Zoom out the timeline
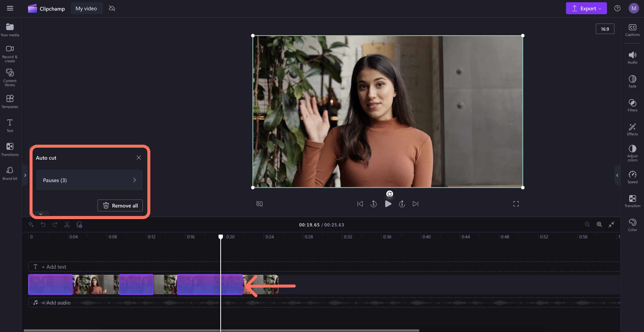The width and height of the screenshot is (644, 332). 588,224
